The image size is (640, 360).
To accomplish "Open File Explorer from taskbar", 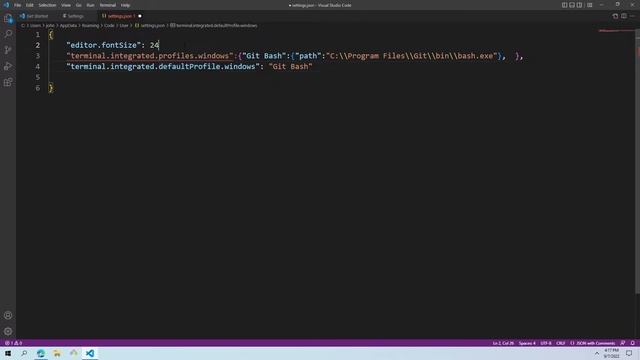I will coord(57,353).
